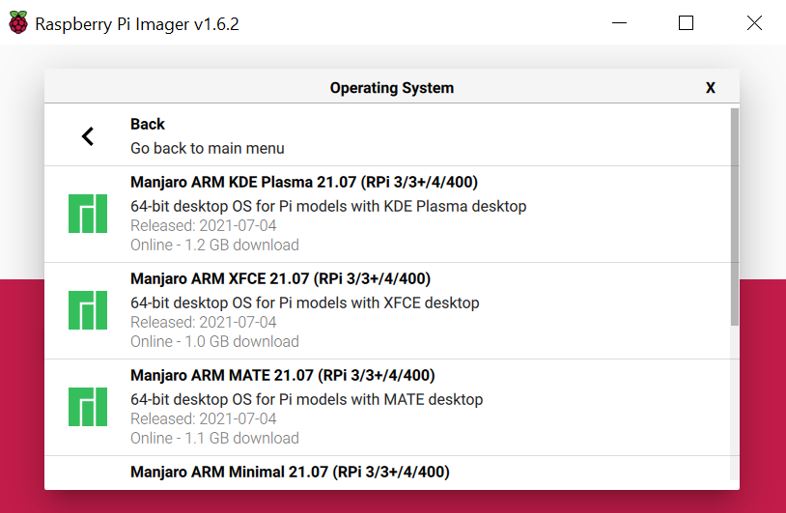The image size is (786, 513).
Task: Click the back chevron arrow icon
Action: (88, 136)
